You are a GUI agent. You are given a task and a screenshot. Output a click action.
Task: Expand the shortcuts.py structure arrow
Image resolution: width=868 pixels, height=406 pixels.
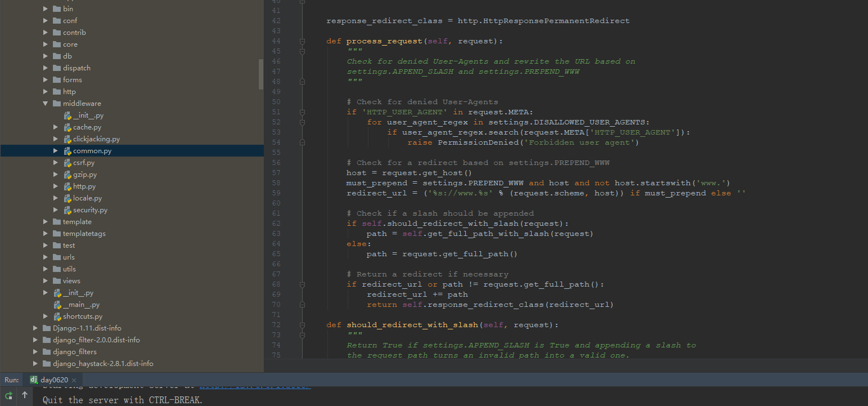(x=46, y=316)
